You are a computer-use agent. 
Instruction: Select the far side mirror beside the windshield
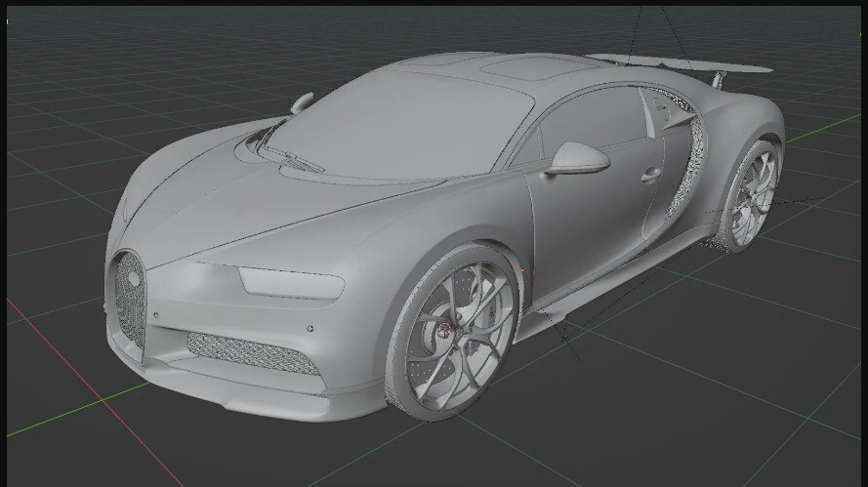coord(302,102)
